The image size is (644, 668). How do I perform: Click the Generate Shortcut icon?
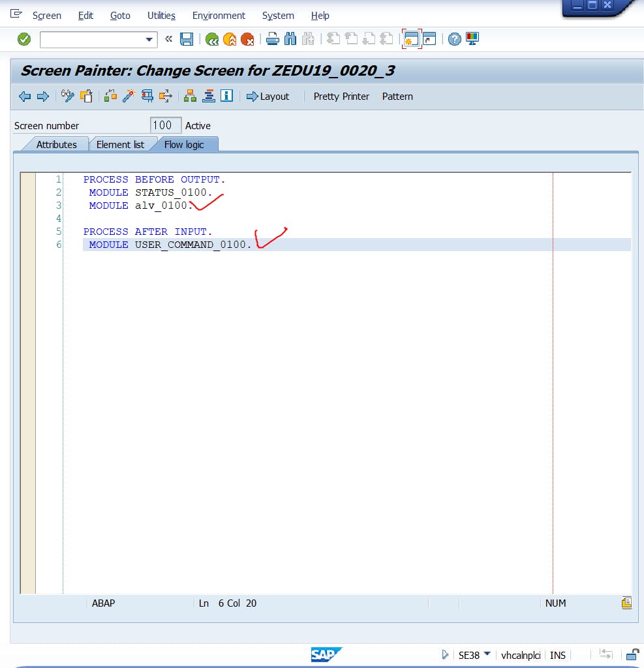coord(429,39)
